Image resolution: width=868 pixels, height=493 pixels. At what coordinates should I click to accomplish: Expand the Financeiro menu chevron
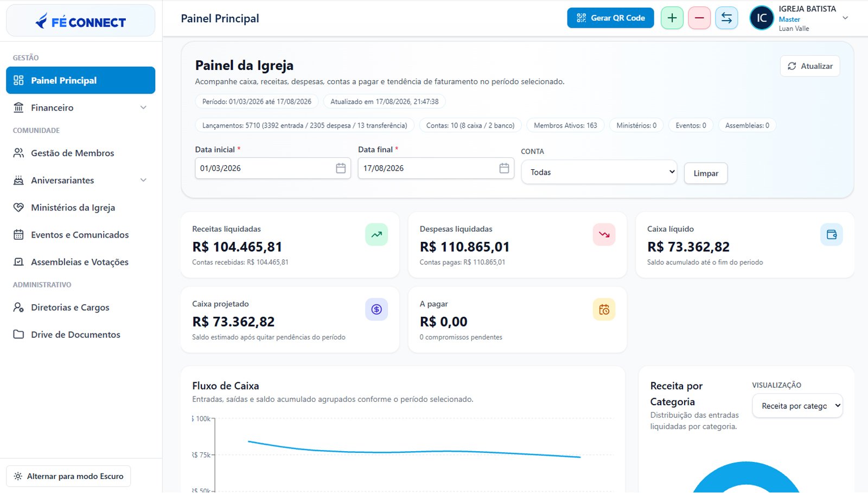(x=143, y=107)
